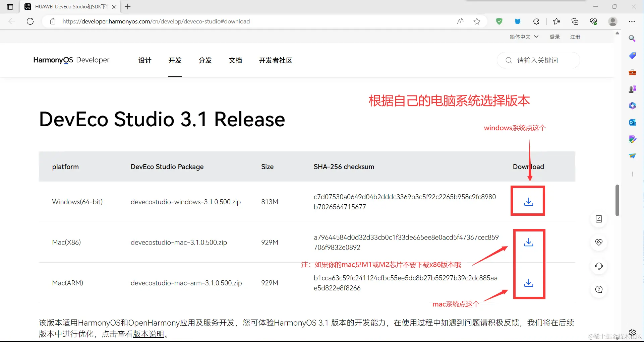Image resolution: width=644 pixels, height=342 pixels.
Task: Open the 设计 menu
Action: click(145, 60)
